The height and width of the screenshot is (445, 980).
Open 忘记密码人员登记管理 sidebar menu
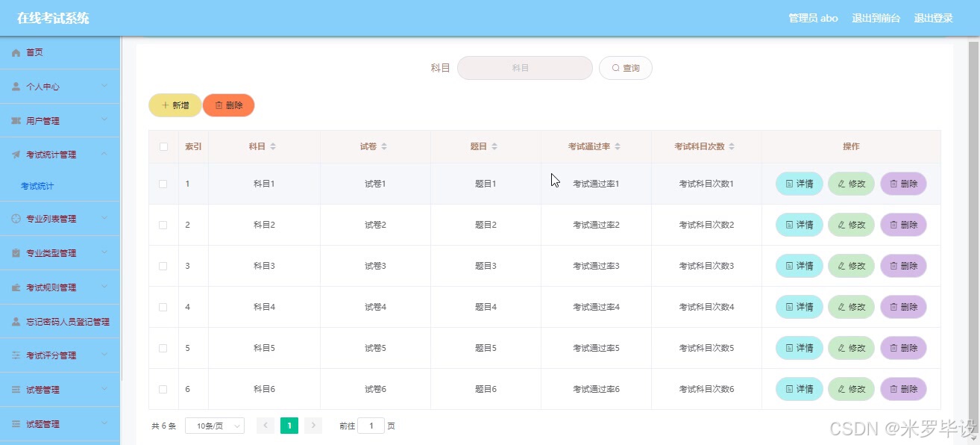click(60, 322)
